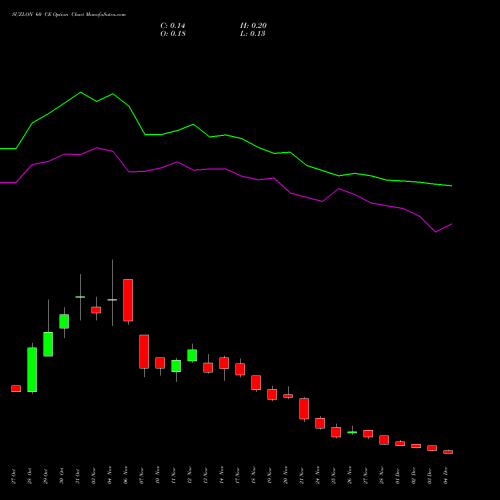Click the 29 Oct date label
The width and height of the screenshot is (500, 500).
coord(46,476)
